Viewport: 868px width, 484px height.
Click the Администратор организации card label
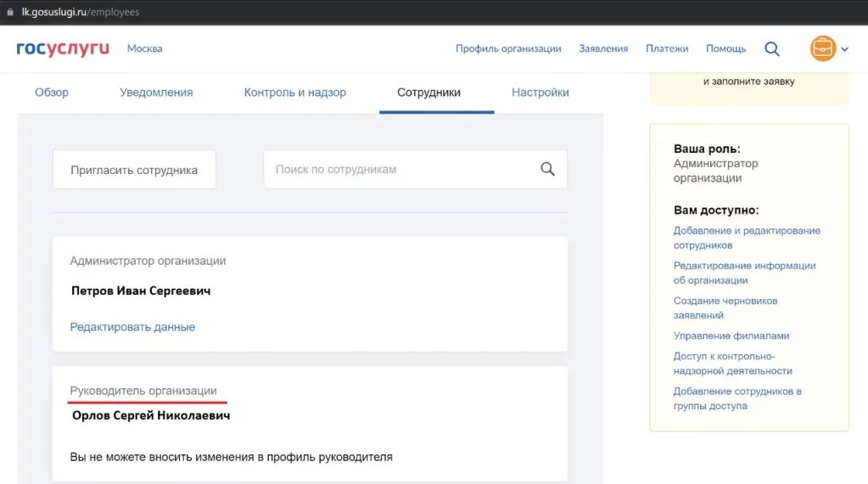148,261
